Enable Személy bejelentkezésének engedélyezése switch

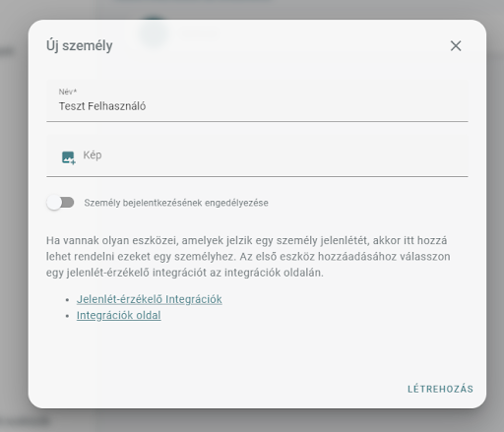pos(60,203)
